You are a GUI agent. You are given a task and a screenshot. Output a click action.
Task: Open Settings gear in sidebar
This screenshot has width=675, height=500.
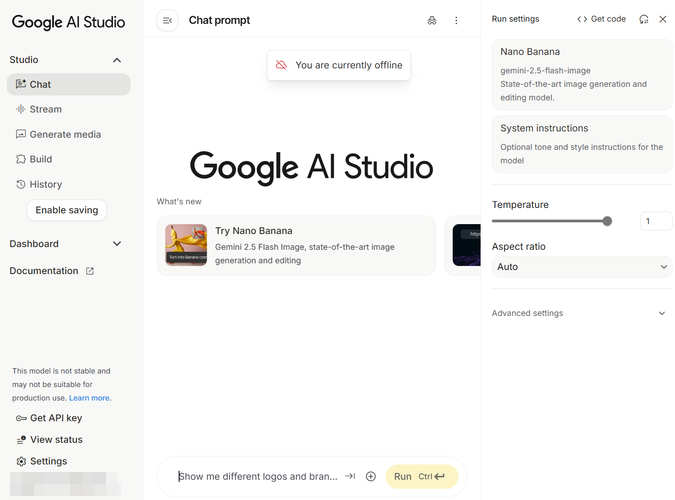pyautogui.click(x=21, y=461)
